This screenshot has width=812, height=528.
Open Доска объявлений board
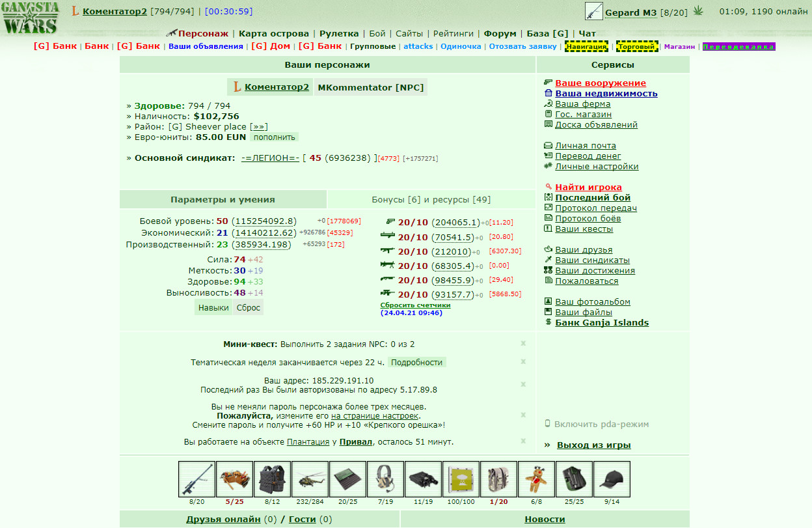click(x=596, y=124)
